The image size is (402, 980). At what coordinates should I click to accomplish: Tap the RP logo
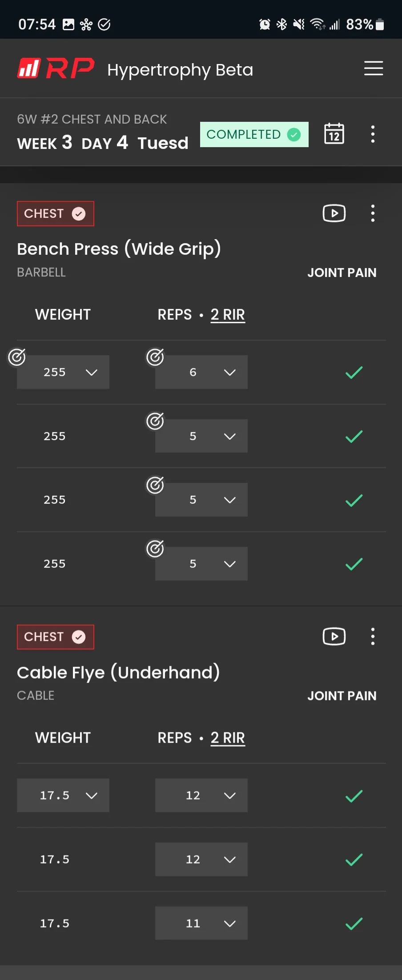[56, 68]
